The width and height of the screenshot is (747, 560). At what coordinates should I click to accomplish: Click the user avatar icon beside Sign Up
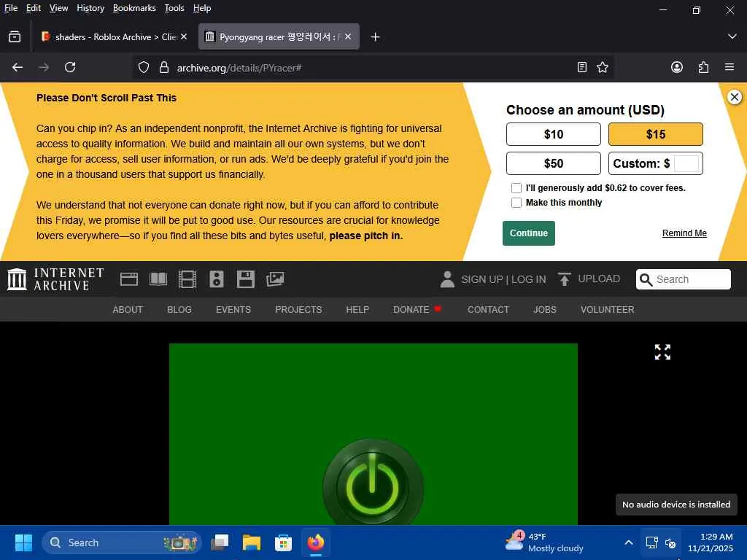(x=447, y=279)
